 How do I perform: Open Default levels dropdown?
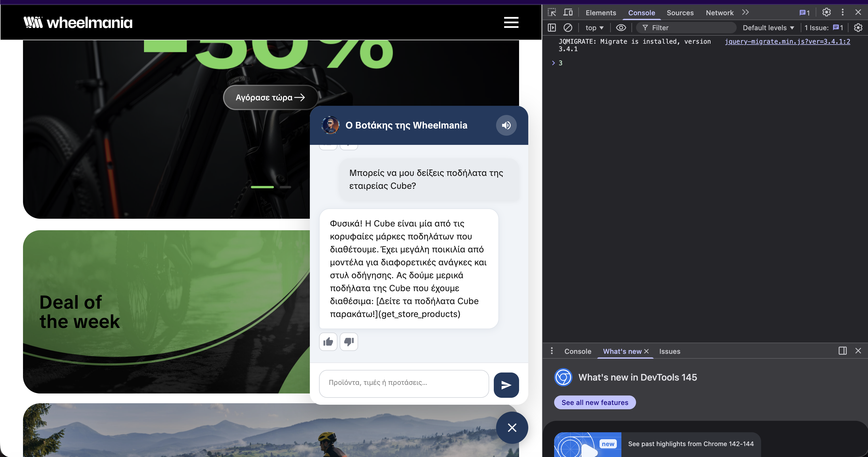click(x=768, y=28)
